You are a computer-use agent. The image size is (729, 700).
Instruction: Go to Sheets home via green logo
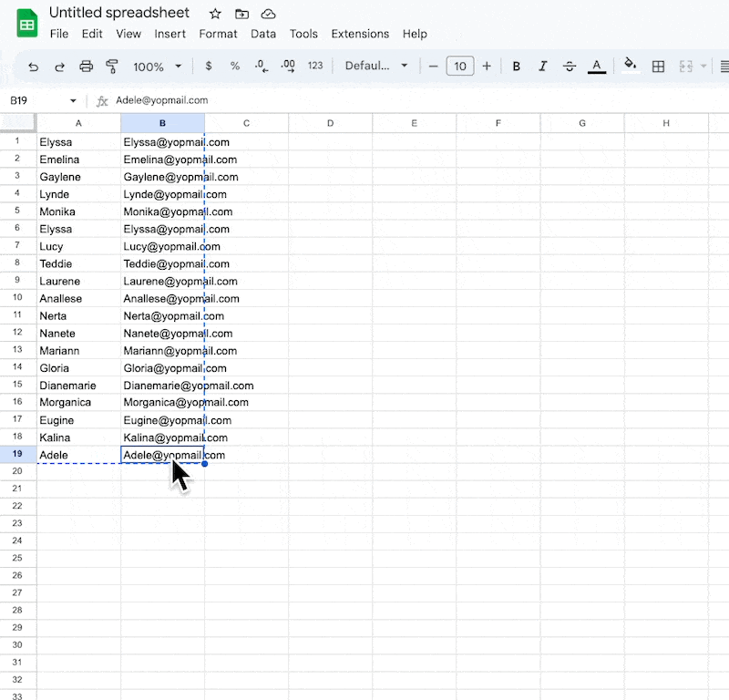27,23
